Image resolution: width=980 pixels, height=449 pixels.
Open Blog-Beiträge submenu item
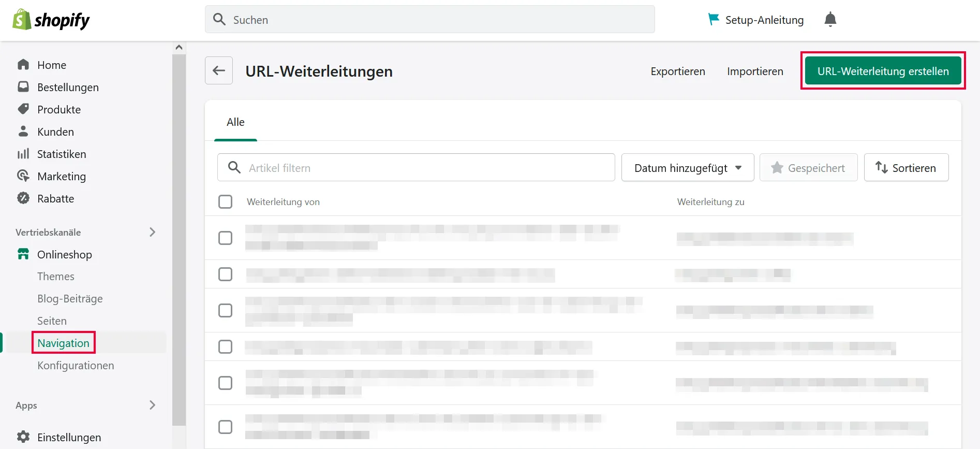click(x=70, y=298)
